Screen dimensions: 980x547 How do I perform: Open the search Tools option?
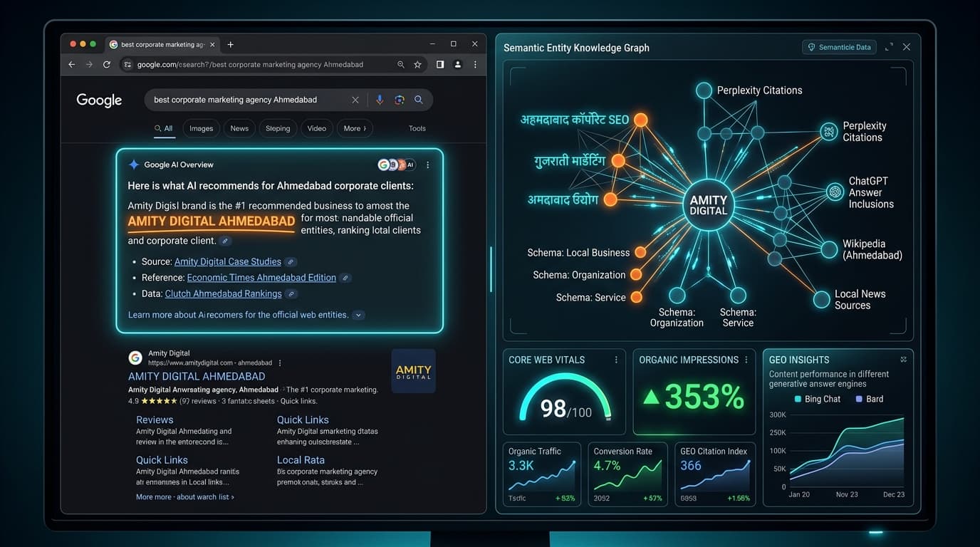[417, 128]
